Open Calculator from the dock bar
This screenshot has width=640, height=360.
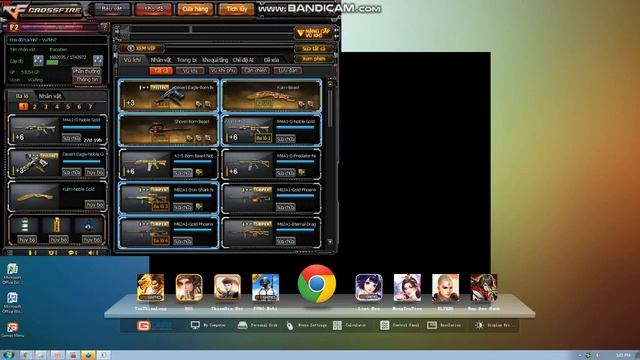pyautogui.click(x=349, y=325)
